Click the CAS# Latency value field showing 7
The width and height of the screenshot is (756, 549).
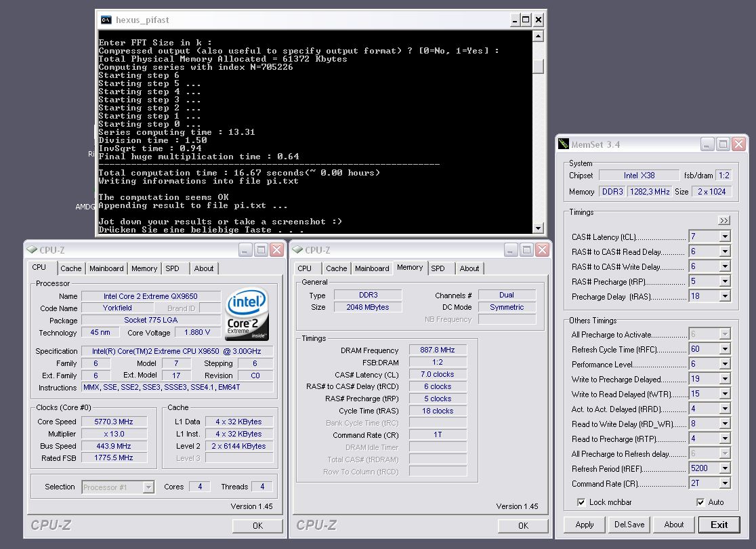click(704, 237)
